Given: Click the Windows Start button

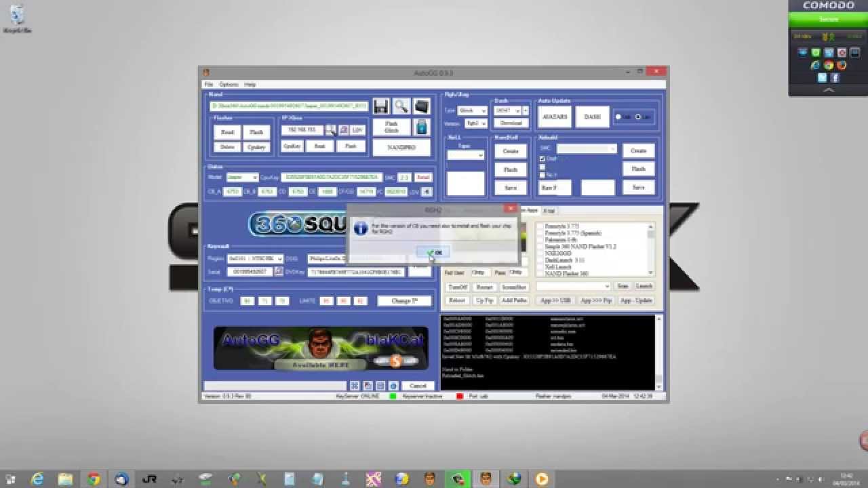Looking at the screenshot, I should [11, 479].
